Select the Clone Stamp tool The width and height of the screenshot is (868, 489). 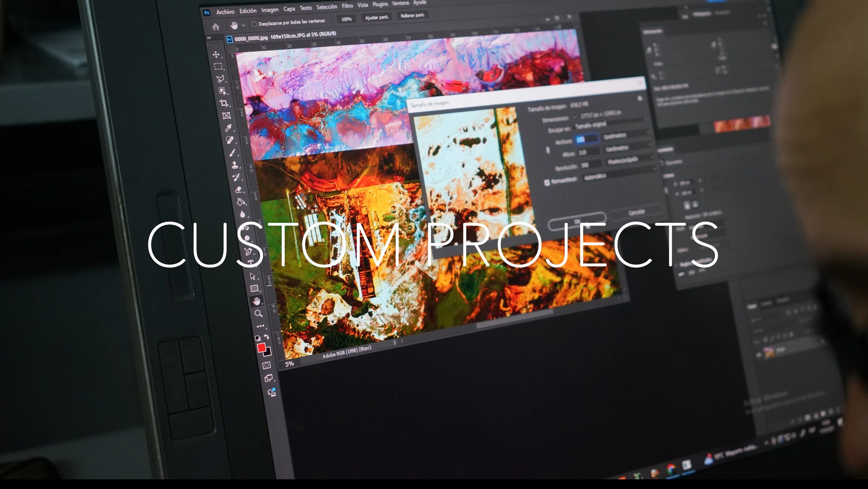click(235, 164)
